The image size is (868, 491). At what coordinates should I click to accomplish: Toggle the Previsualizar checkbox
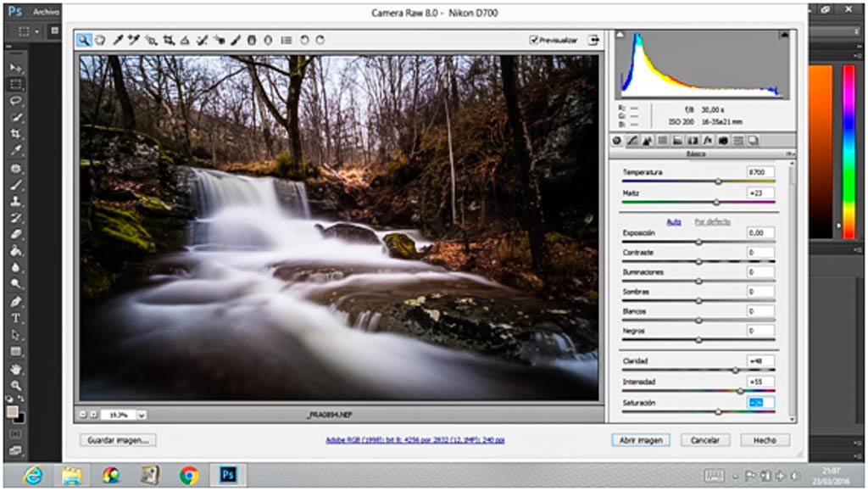click(x=533, y=40)
